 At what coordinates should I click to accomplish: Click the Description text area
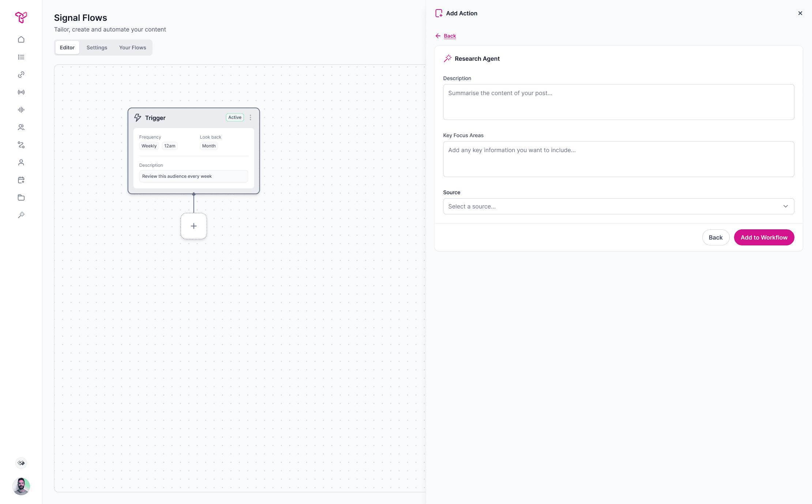(618, 102)
